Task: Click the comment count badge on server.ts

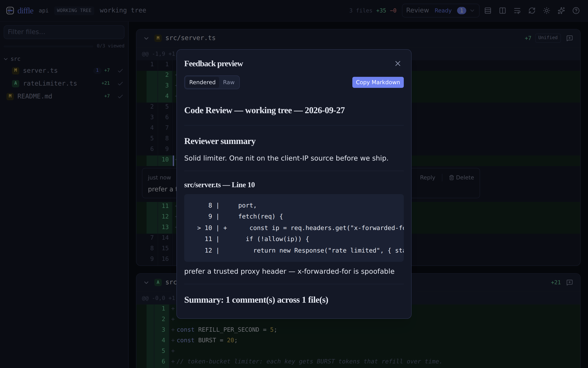Action: click(97, 70)
